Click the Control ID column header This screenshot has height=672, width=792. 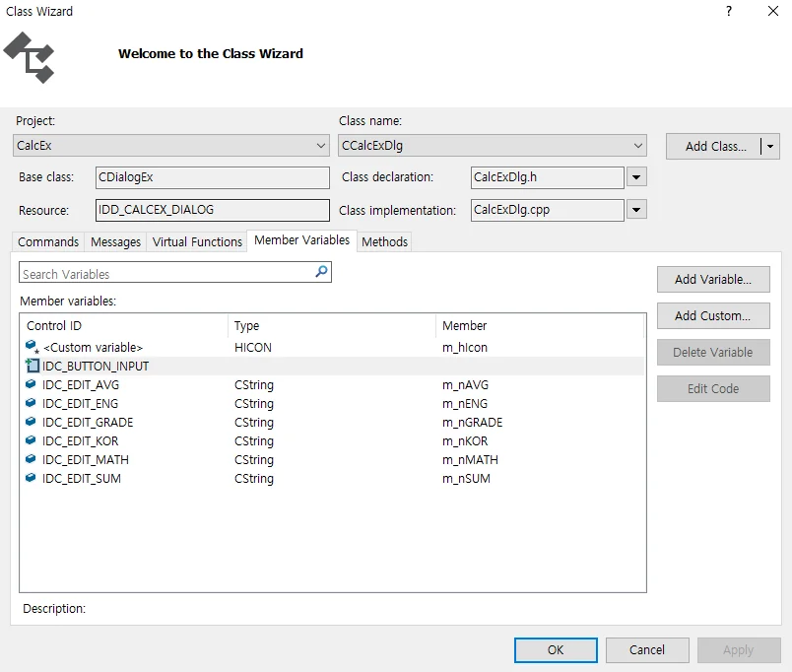124,326
